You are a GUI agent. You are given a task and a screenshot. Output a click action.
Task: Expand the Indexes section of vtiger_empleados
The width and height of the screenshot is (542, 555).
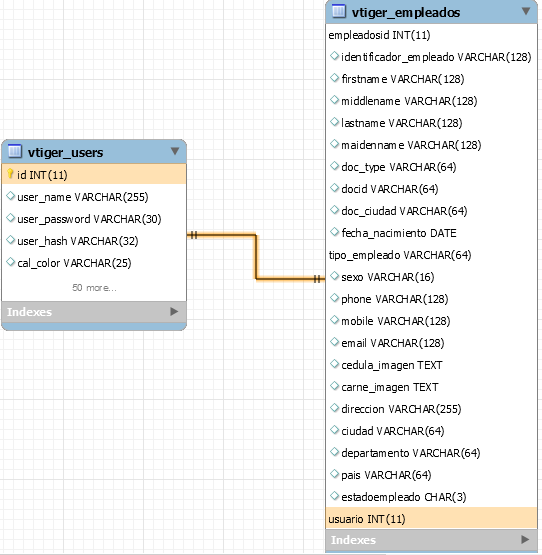pos(525,539)
